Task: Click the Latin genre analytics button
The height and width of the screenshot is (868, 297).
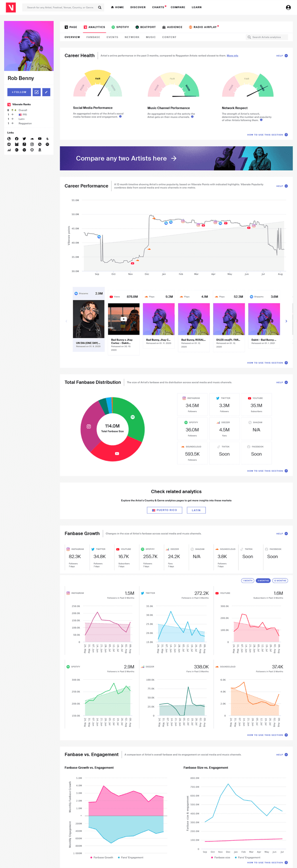Action: tap(196, 510)
